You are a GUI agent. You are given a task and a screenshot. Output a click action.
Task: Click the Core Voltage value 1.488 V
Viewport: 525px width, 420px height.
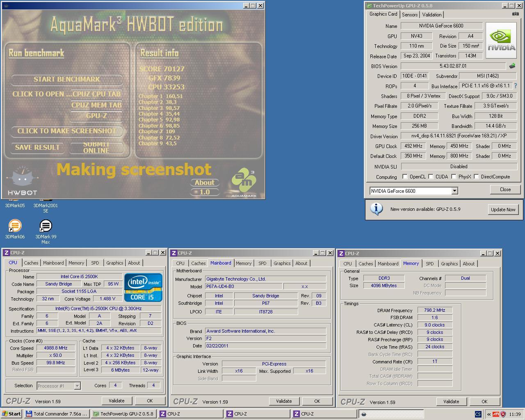click(107, 299)
